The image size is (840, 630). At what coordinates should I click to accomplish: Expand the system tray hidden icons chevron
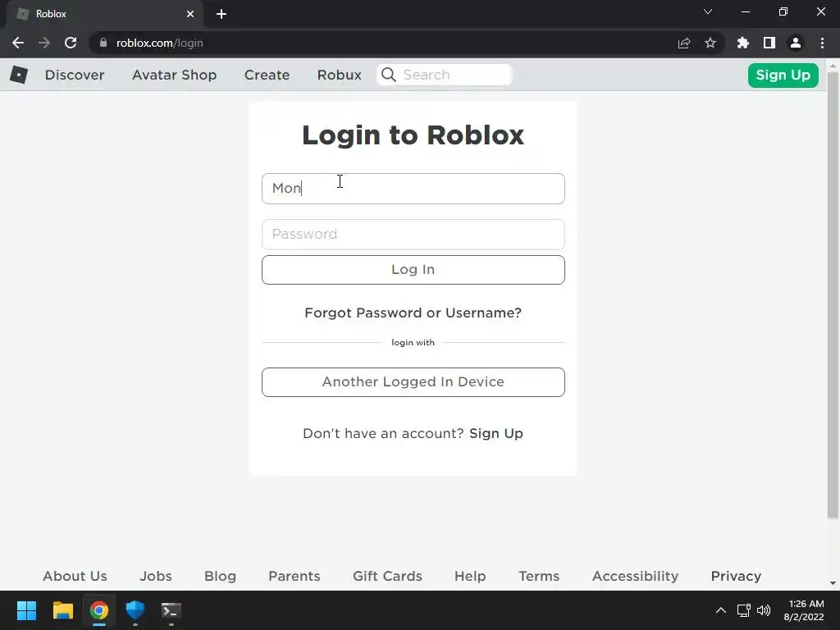coord(721,610)
